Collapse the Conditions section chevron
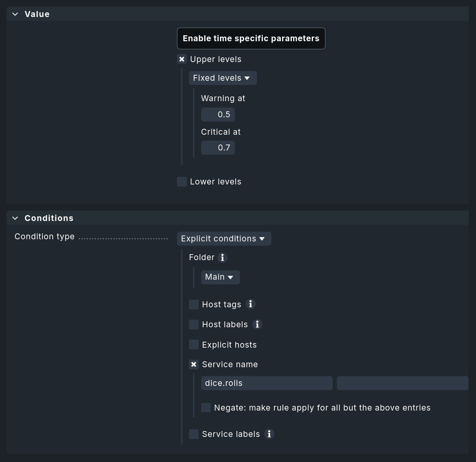Screen dimensions: 476x462 (15, 218)
